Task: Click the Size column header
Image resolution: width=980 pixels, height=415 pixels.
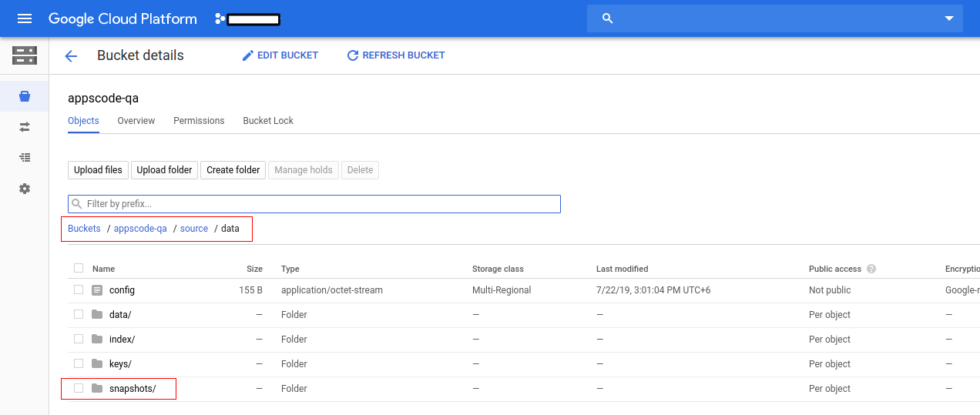Action: [254, 269]
